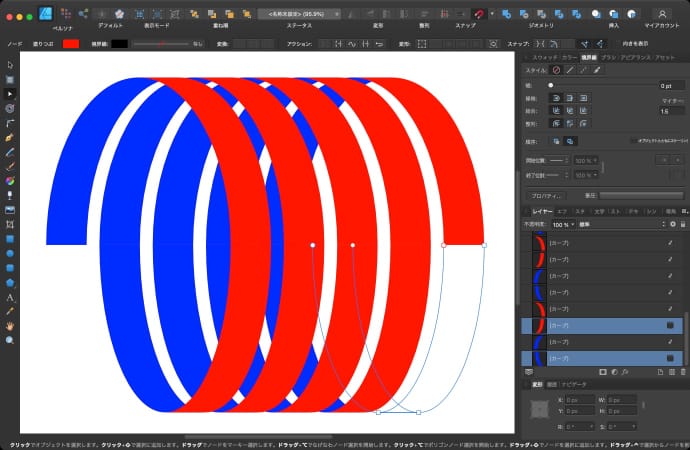
Task: Select the Zoom magnifier tool
Action: point(10,340)
